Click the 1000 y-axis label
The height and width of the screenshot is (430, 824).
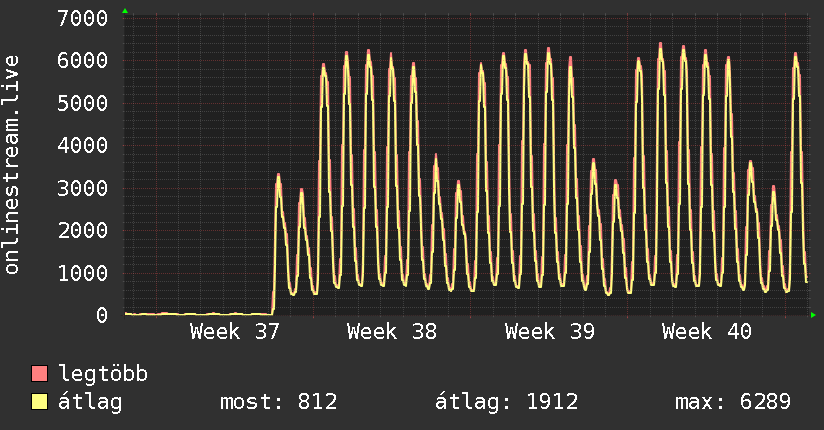click(83, 273)
